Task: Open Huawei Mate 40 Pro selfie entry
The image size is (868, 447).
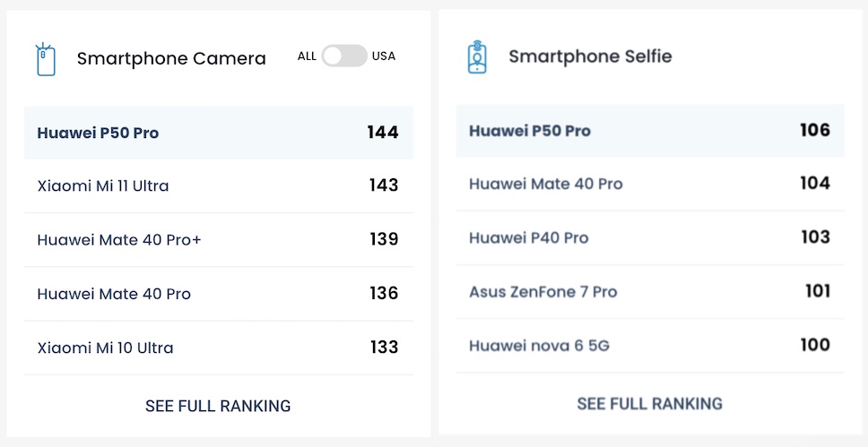Action: point(545,184)
